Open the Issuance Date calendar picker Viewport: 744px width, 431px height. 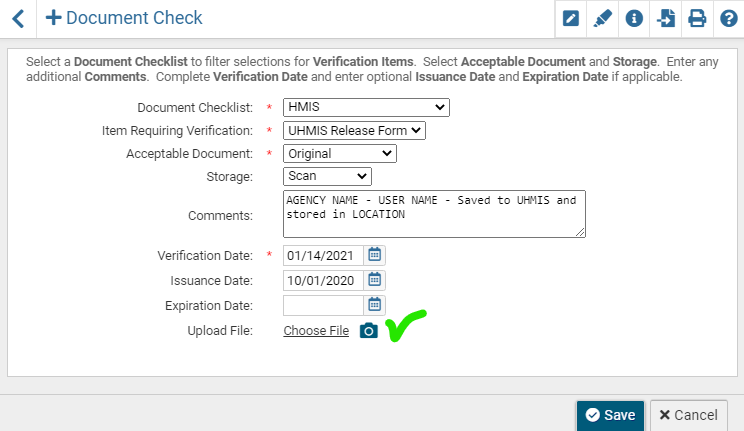point(374,280)
